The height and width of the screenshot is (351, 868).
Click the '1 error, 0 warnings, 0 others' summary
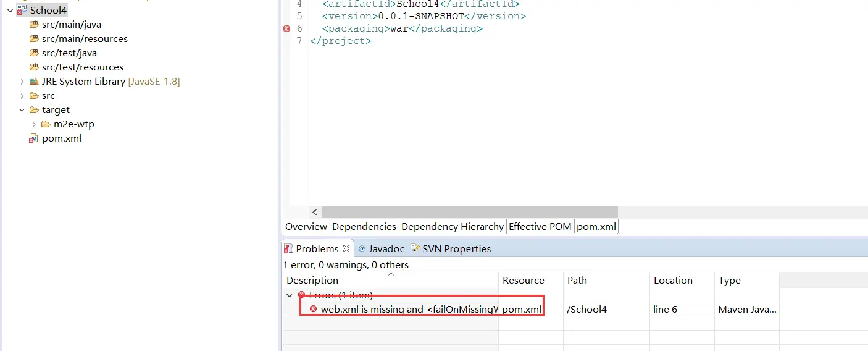[346, 264]
